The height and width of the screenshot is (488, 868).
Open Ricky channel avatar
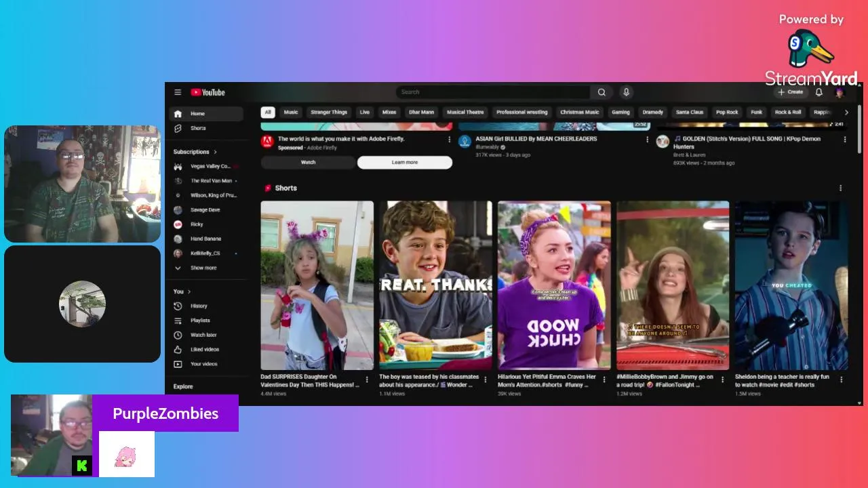178,224
